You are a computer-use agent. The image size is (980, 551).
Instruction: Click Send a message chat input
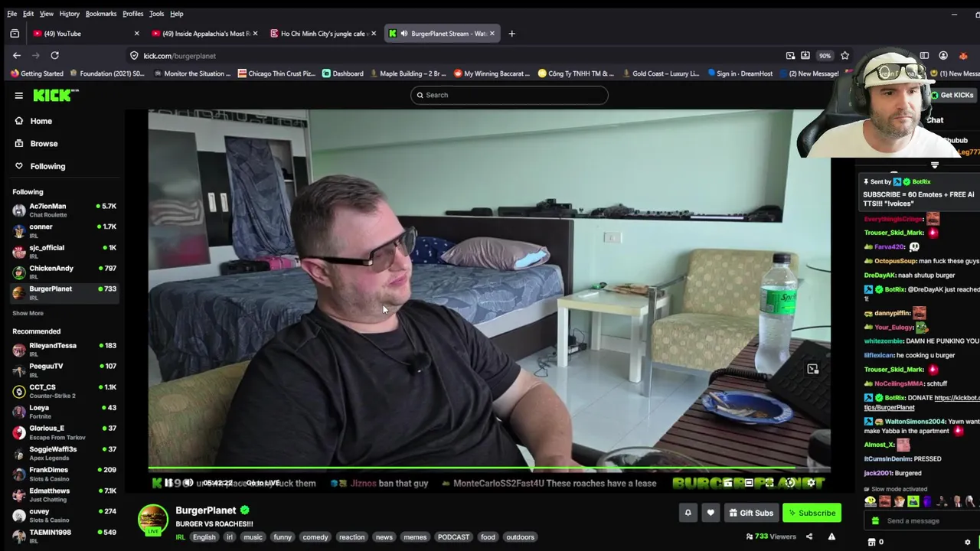[923, 521]
